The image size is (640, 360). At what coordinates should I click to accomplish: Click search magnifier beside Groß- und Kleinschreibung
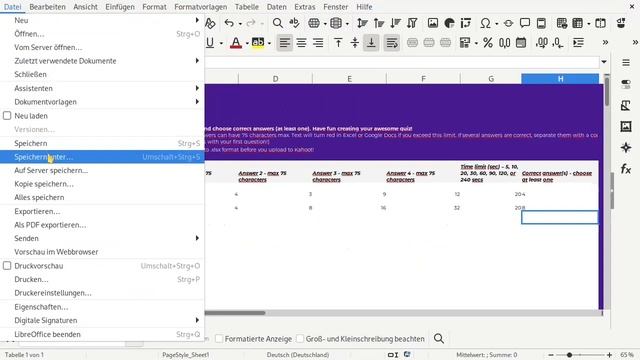click(439, 338)
